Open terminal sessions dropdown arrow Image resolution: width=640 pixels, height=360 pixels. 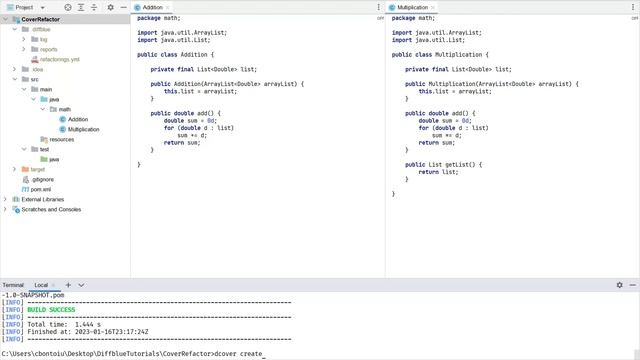click(x=81, y=285)
